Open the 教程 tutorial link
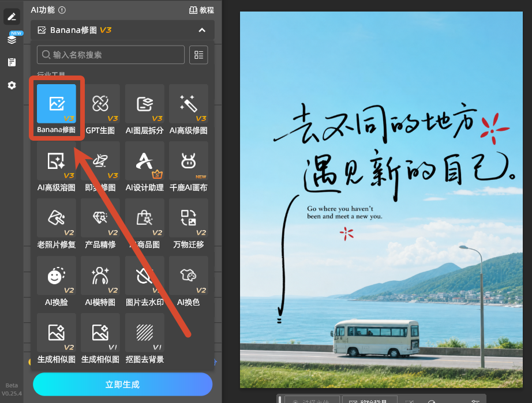This screenshot has height=403, width=532. click(201, 10)
